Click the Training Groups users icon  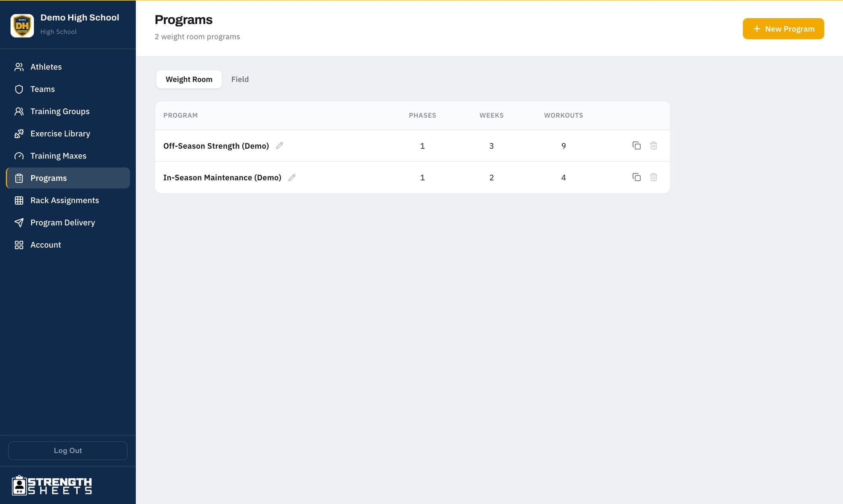pyautogui.click(x=19, y=111)
